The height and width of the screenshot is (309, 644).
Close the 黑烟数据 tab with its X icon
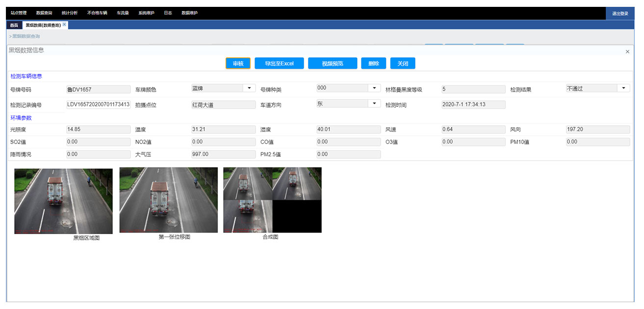(64, 24)
